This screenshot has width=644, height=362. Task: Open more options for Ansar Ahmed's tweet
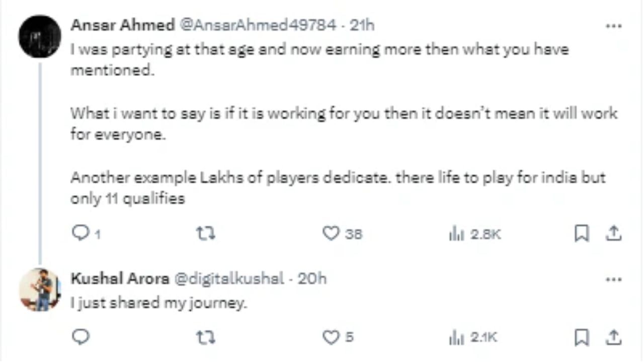(x=613, y=26)
